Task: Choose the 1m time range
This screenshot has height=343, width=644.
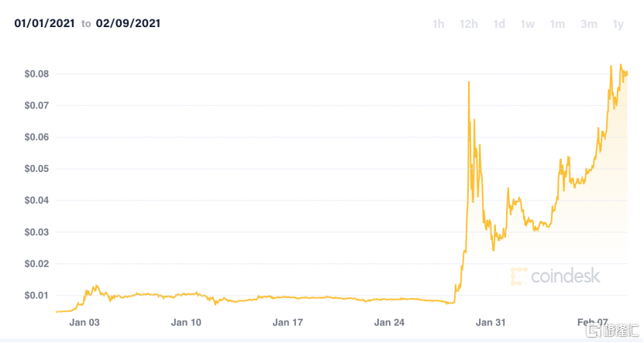Action: (x=557, y=24)
